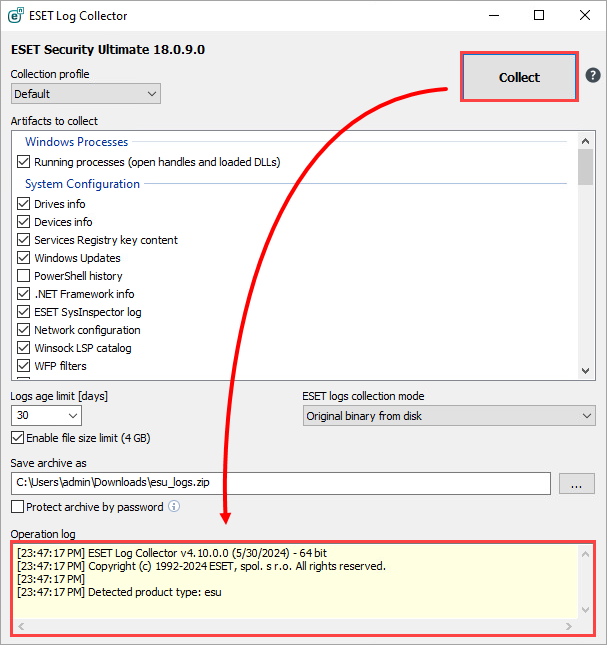Viewport: 607px width, 645px height.
Task: Click the Save archive as path field
Action: point(281,483)
